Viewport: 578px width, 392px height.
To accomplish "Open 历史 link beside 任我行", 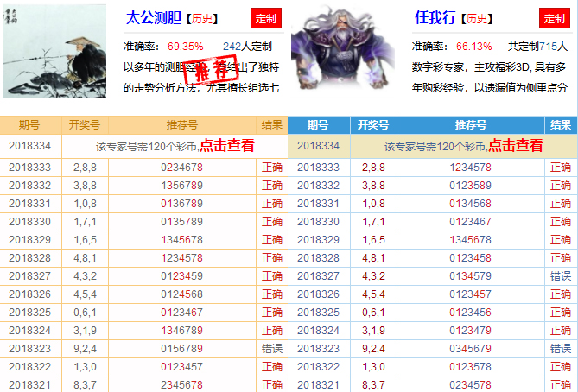I will tap(478, 17).
